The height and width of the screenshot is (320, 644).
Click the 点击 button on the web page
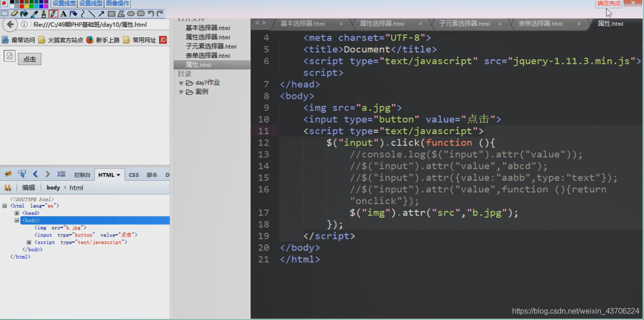(29, 59)
